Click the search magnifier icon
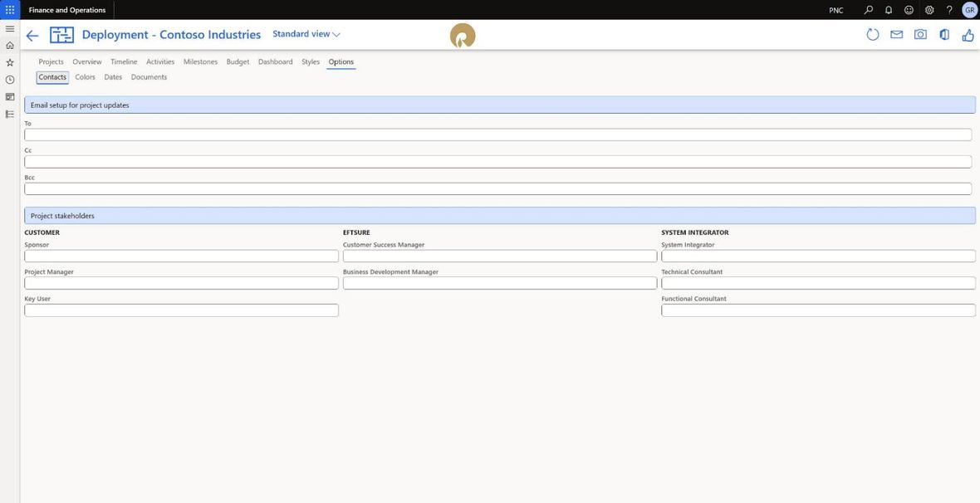 [x=868, y=10]
